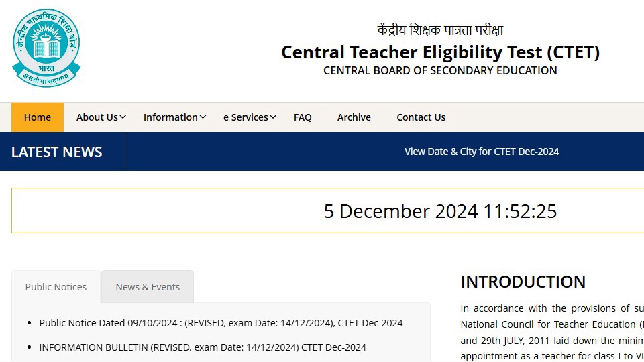The height and width of the screenshot is (362, 644).
Task: Click the About Us chevron arrow
Action: pos(123,117)
